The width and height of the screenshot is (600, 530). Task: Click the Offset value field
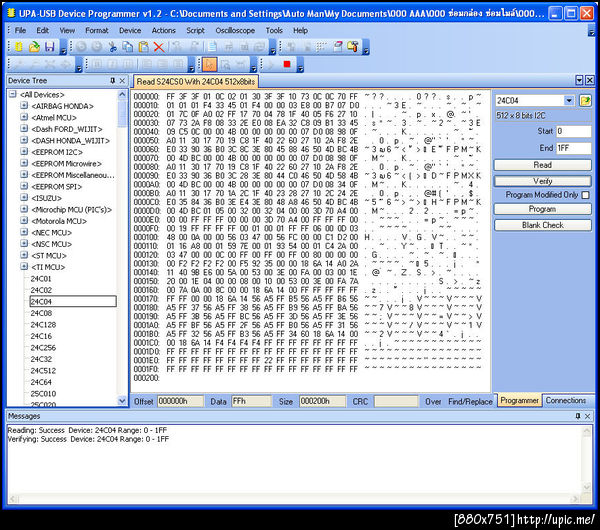(x=180, y=401)
